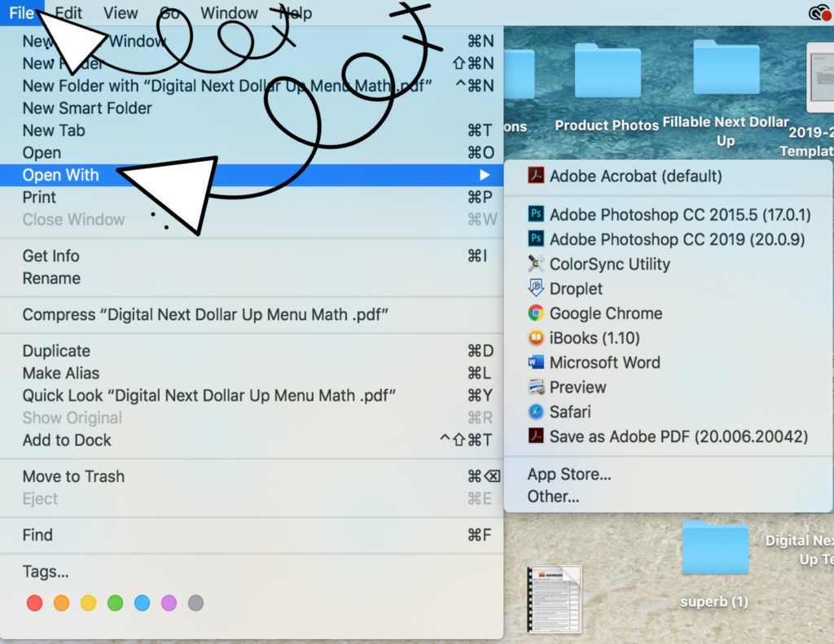This screenshot has width=834, height=644.
Task: Apply the purple tag color
Action: point(169,602)
